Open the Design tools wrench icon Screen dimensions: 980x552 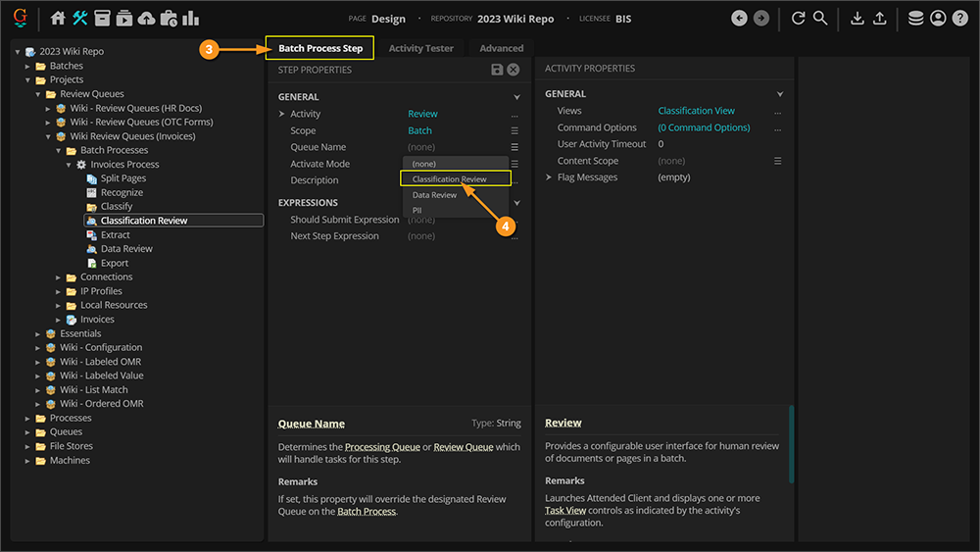pyautogui.click(x=80, y=18)
